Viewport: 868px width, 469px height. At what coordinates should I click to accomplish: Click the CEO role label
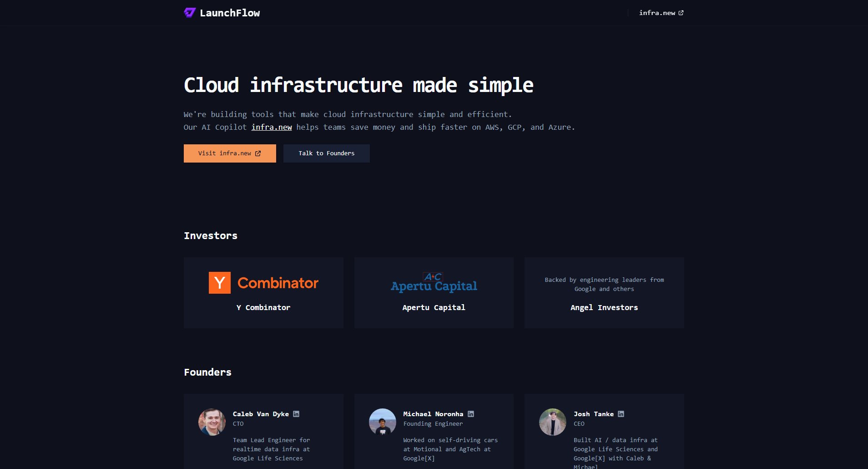point(579,423)
